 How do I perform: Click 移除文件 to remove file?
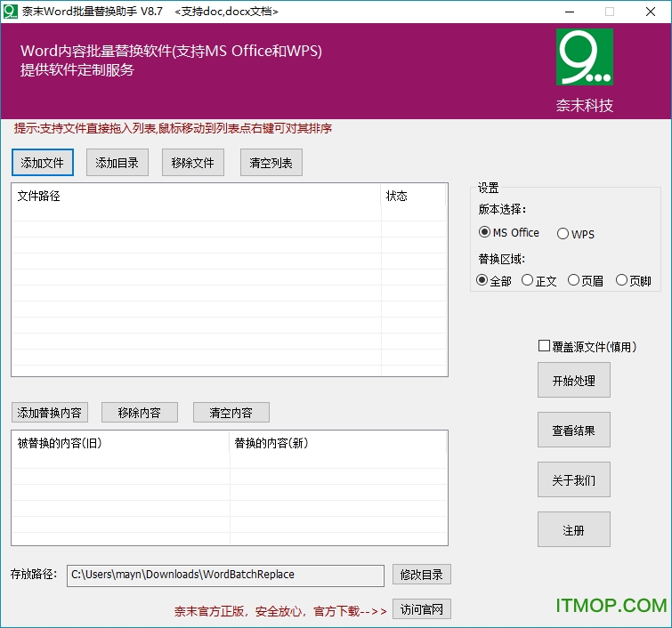(x=193, y=163)
